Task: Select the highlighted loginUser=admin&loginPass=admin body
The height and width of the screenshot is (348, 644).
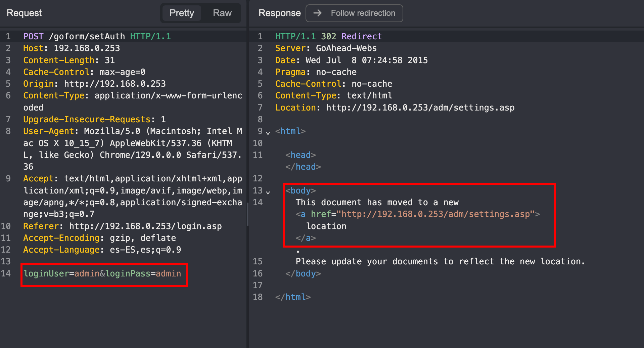Action: [102, 273]
